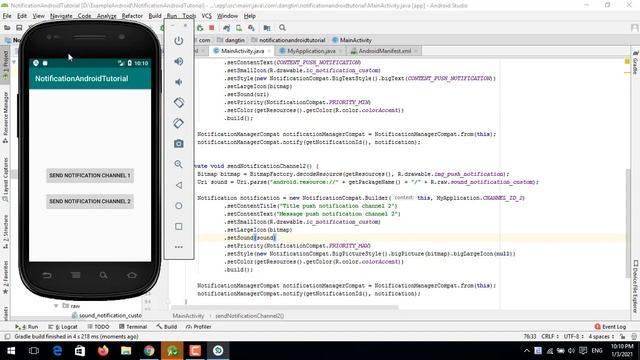The width and height of the screenshot is (640, 360).
Task: Open the Navigate menu
Action: click(x=61, y=16)
